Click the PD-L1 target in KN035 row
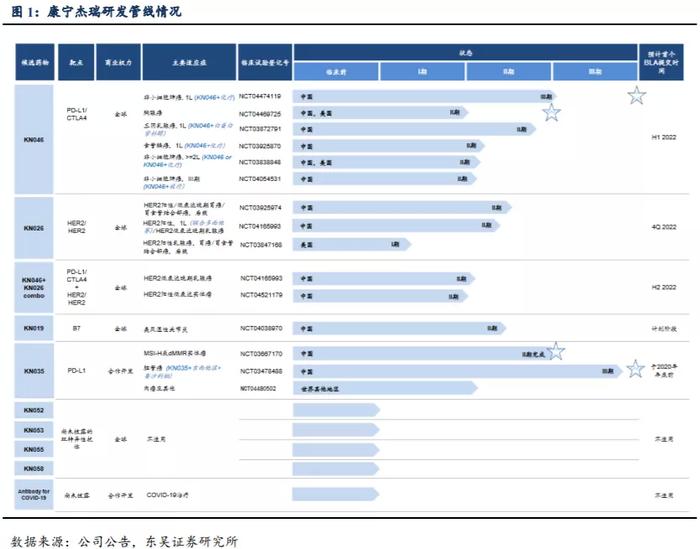The image size is (700, 549). pyautogui.click(x=76, y=370)
